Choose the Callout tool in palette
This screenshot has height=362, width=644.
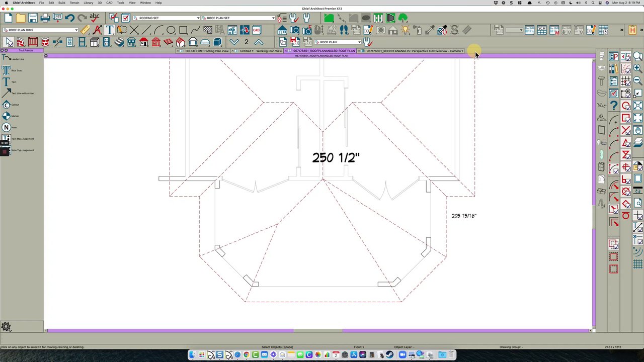tap(11, 105)
